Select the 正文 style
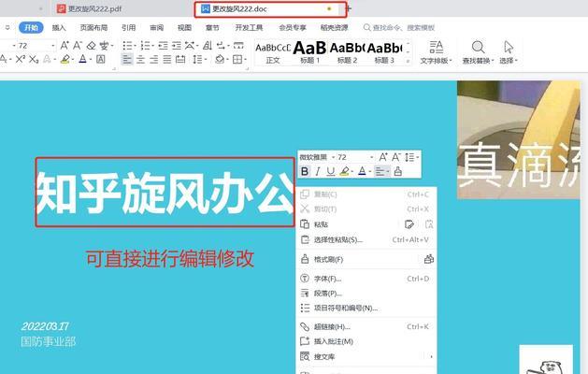588x374 pixels. pyautogui.click(x=273, y=53)
